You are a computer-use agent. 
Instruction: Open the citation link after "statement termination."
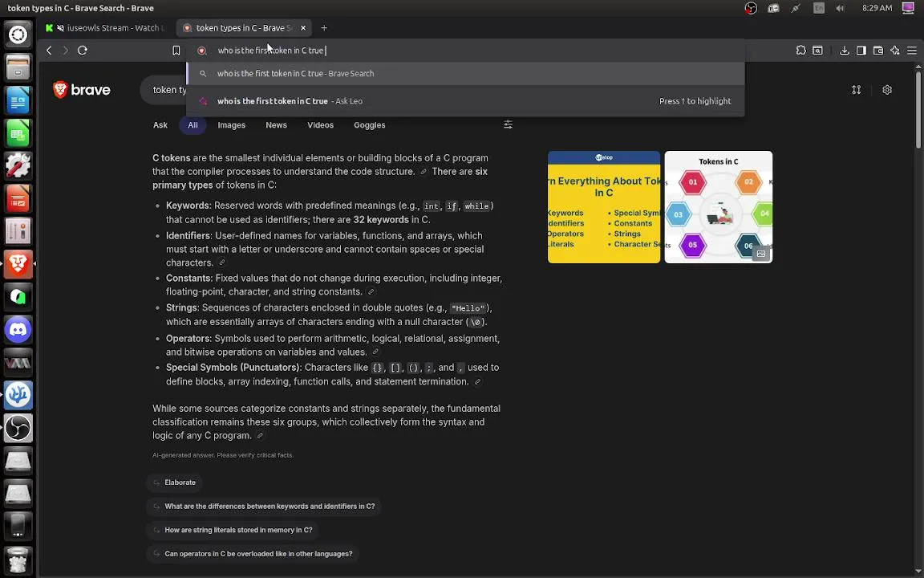(478, 381)
